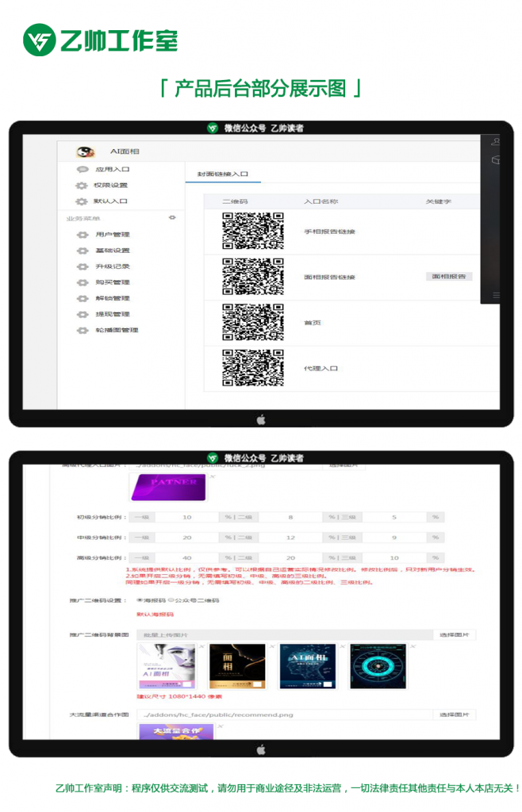The width and height of the screenshot is (522, 812).
Task: Click the cube icon in dark side panel
Action: (x=496, y=160)
